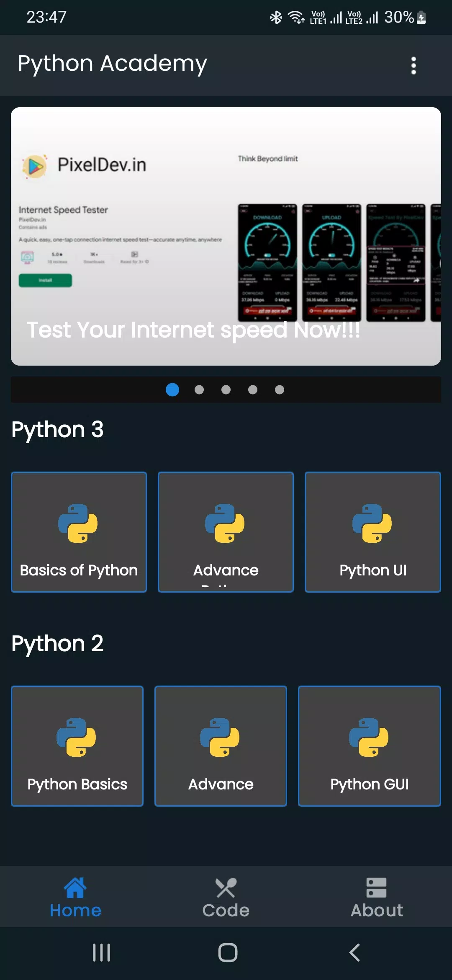Tap the Python logo in Python GUI card
Image resolution: width=452 pixels, height=980 pixels.
click(x=369, y=738)
